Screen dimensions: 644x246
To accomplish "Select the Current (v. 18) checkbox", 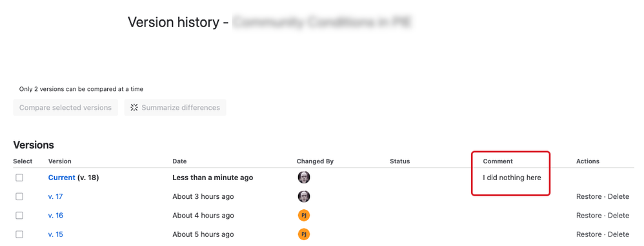I will coord(19,178).
